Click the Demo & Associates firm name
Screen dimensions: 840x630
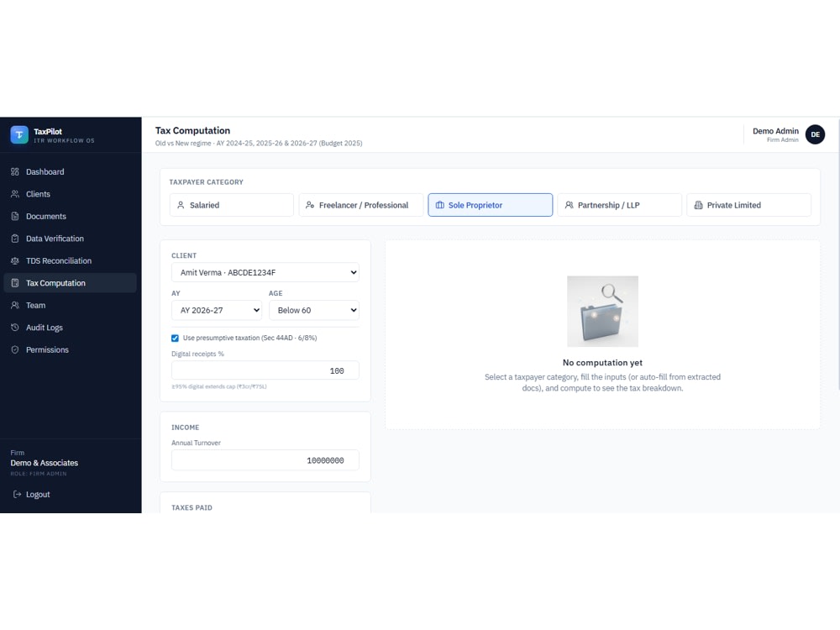(x=45, y=463)
